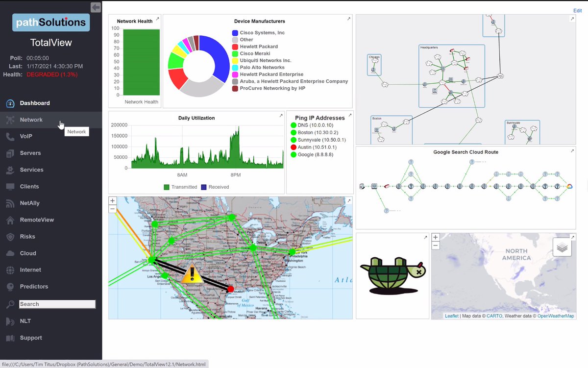Expand the Network Health widget
This screenshot has height=368, width=588.
157,19
